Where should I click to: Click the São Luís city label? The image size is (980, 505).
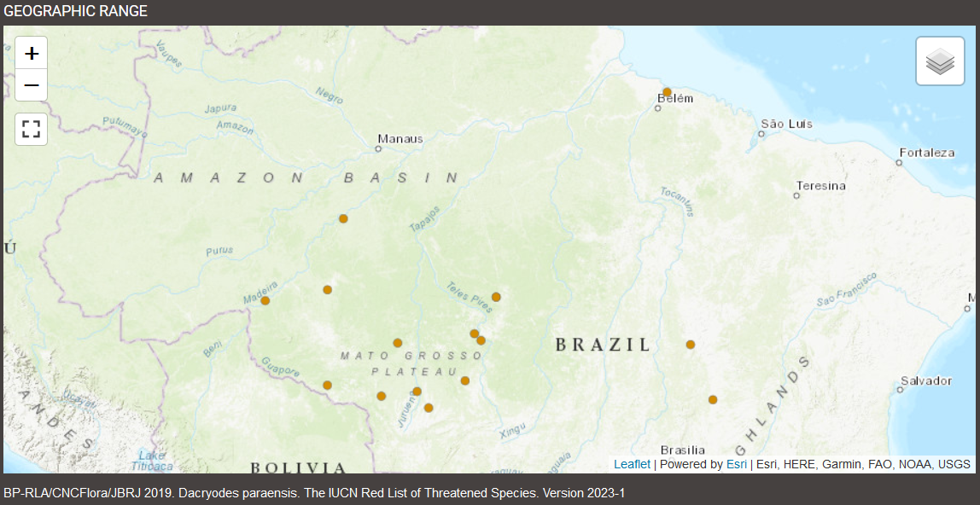786,124
